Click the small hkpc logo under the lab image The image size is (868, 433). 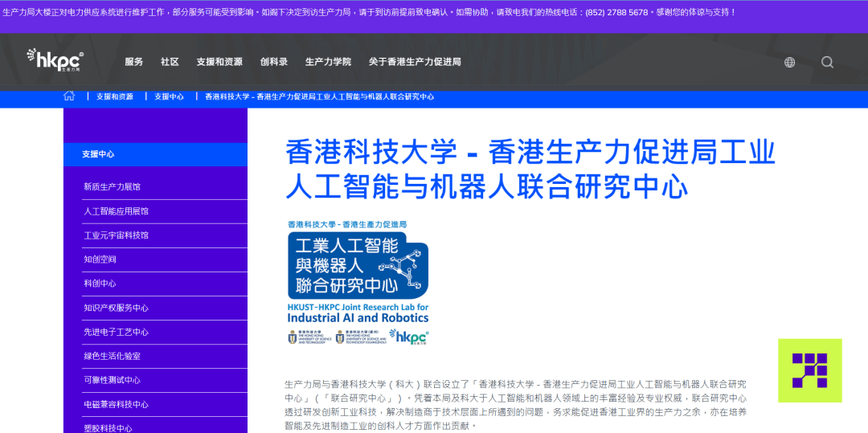coord(409,337)
